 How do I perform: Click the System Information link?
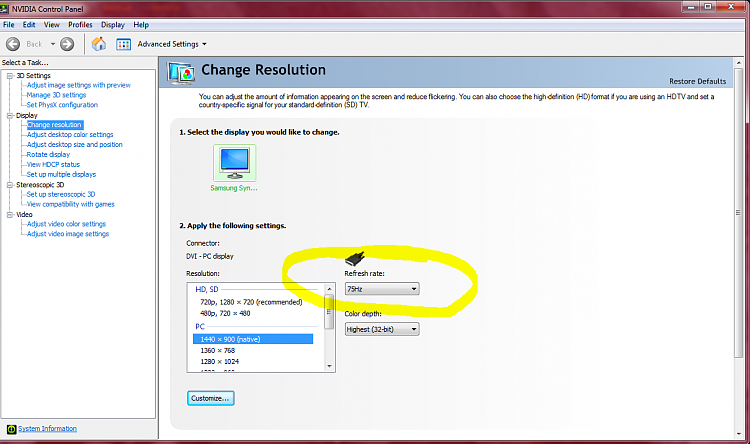pyautogui.click(x=47, y=429)
